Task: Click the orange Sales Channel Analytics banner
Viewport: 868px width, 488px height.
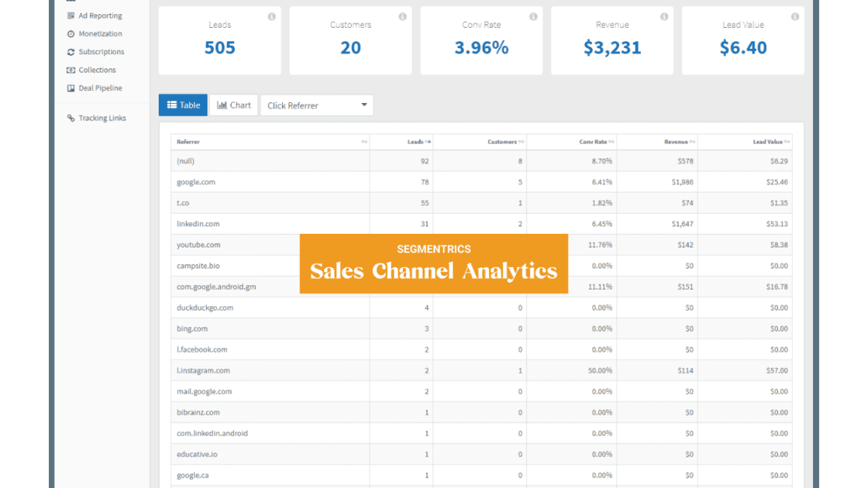Action: pyautogui.click(x=434, y=263)
